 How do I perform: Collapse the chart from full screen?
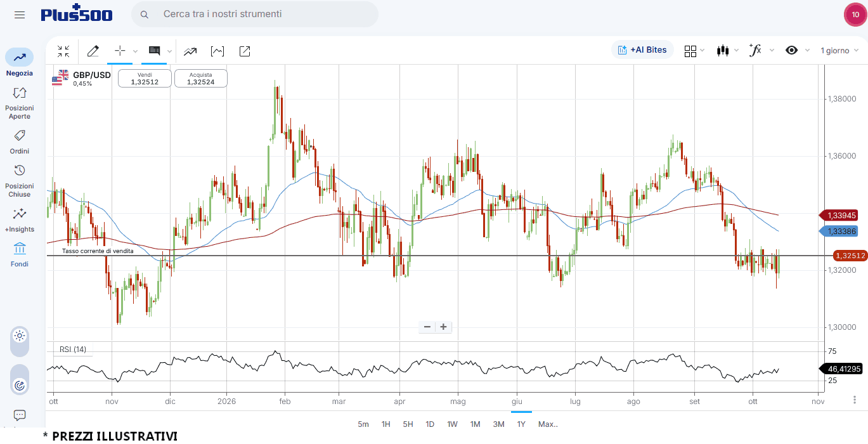63,51
